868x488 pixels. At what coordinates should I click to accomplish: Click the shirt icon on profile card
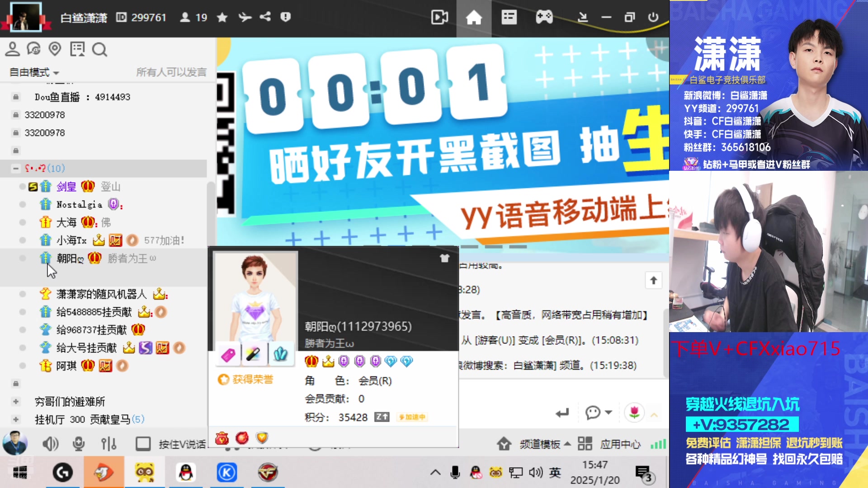(445, 258)
